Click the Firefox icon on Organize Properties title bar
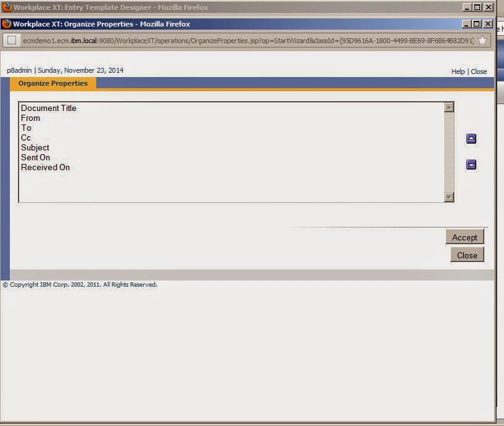The width and height of the screenshot is (504, 426). click(x=6, y=23)
